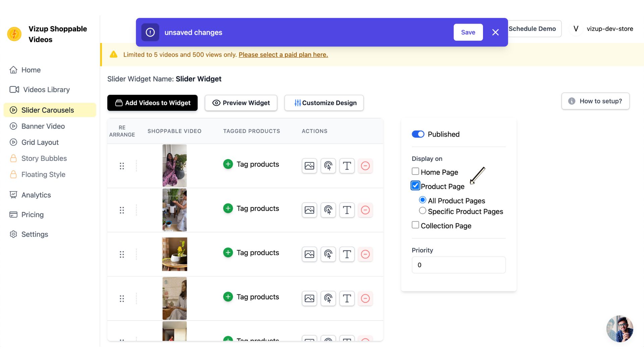
Task: Open Videos Library from sidebar
Action: (x=46, y=90)
